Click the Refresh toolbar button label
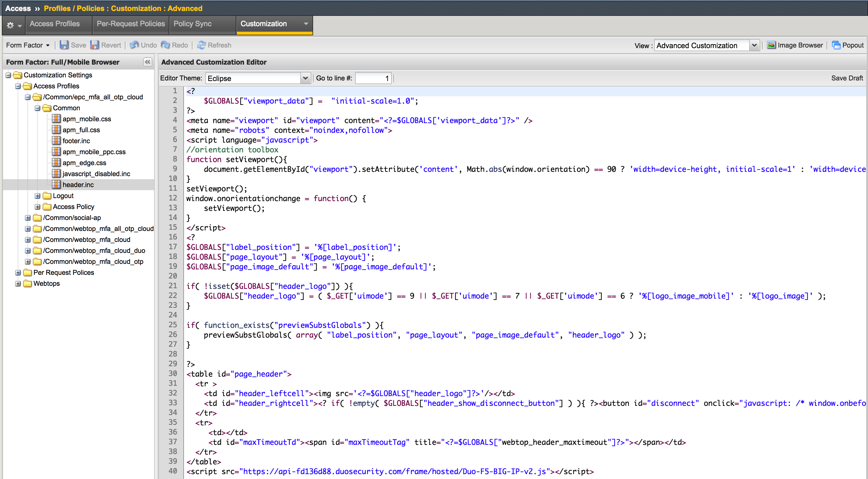The height and width of the screenshot is (479, 868). tap(219, 45)
